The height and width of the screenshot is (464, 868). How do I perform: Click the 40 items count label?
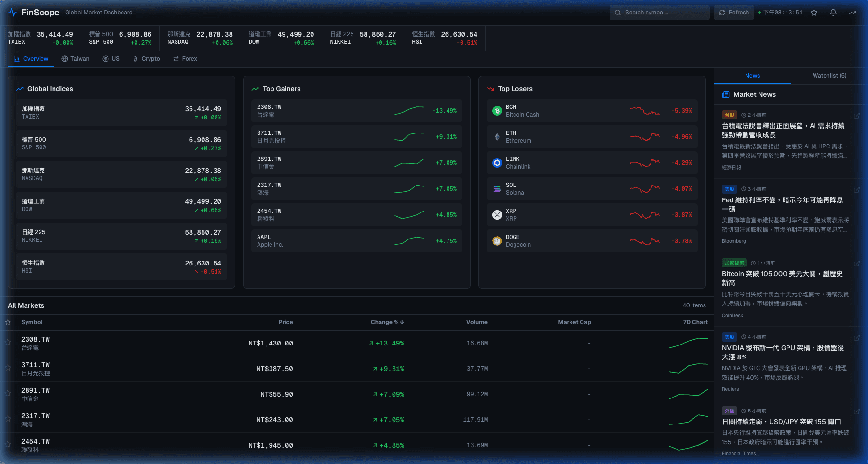point(694,305)
